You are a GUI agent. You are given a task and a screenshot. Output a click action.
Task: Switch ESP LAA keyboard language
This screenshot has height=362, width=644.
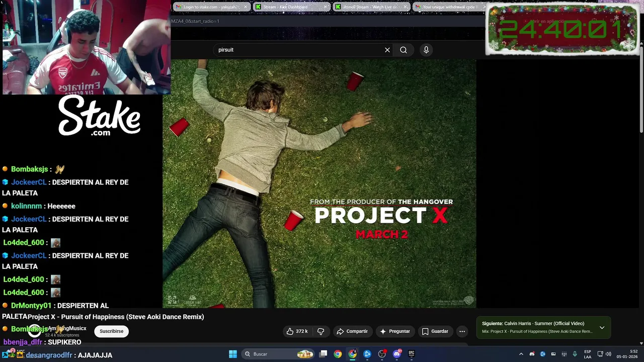click(588, 354)
